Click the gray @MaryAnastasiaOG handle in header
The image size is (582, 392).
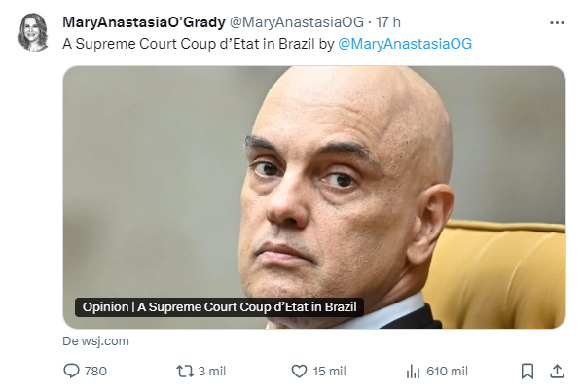pos(297,22)
